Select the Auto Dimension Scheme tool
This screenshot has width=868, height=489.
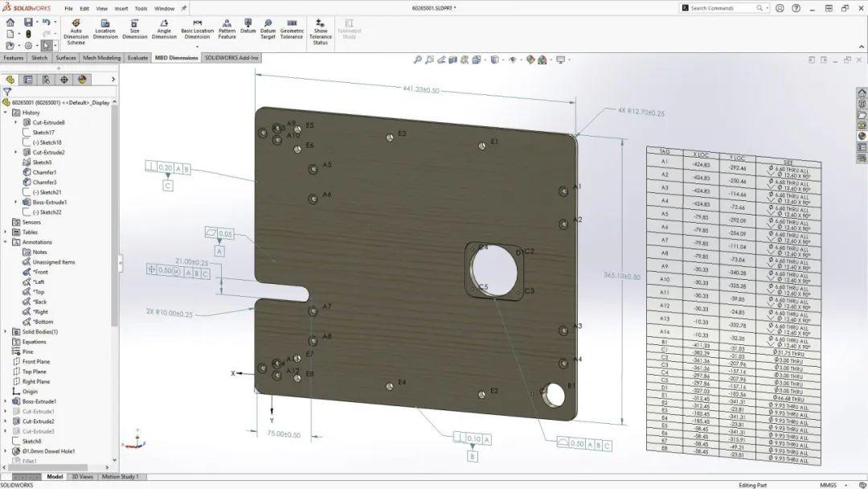point(76,31)
